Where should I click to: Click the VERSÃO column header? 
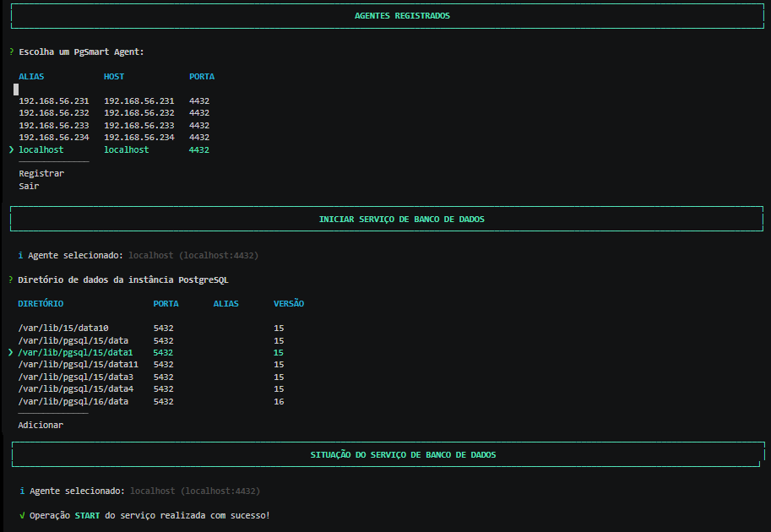click(x=289, y=304)
